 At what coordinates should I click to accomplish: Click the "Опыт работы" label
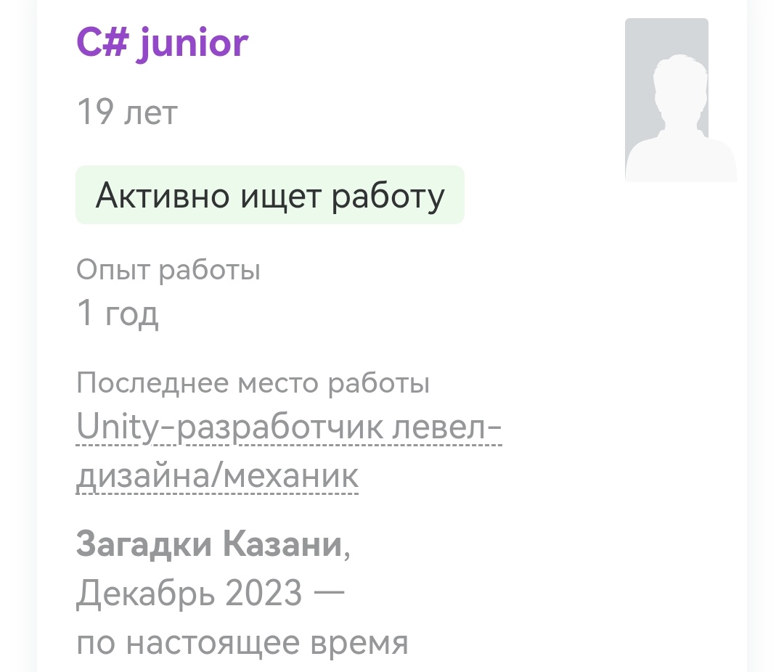point(168,270)
